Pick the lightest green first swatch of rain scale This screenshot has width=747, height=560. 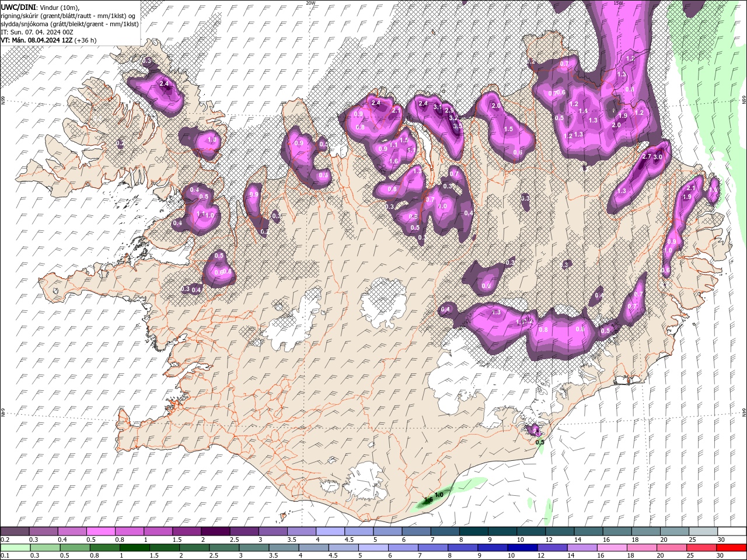pyautogui.click(x=15, y=548)
